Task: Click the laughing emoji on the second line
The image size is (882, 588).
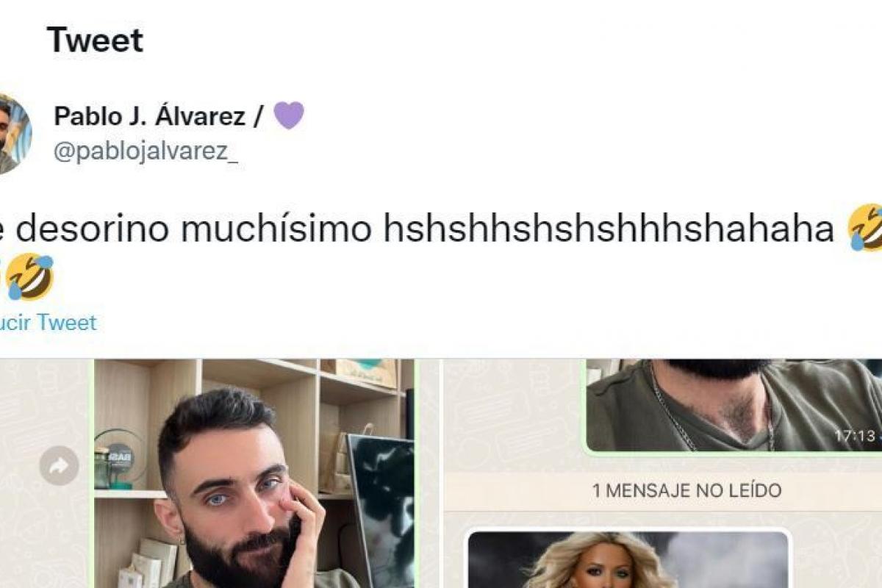Action: click(29, 277)
